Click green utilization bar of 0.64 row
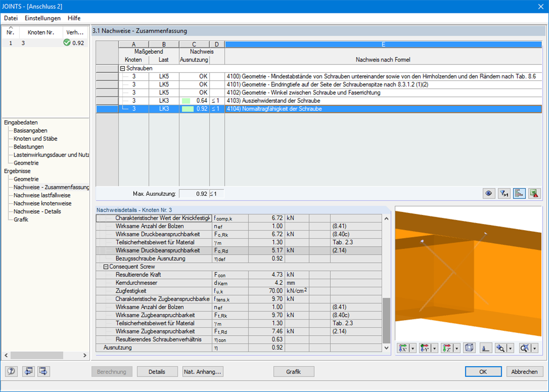549x392 pixels. [186, 101]
